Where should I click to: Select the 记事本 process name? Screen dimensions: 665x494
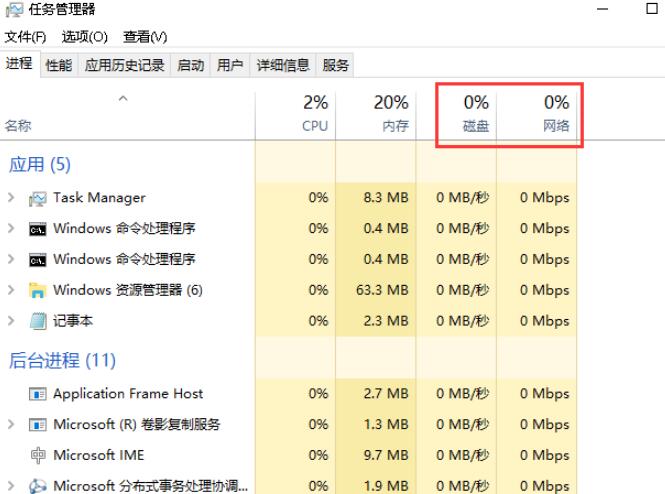coord(73,321)
